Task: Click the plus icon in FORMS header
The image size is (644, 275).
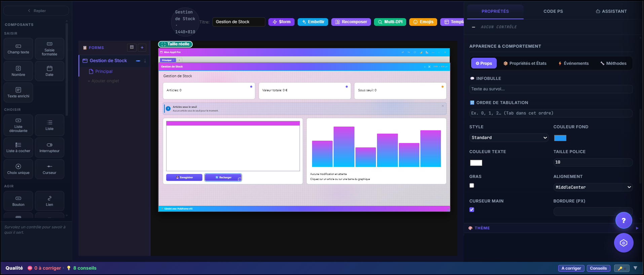Action: click(142, 48)
